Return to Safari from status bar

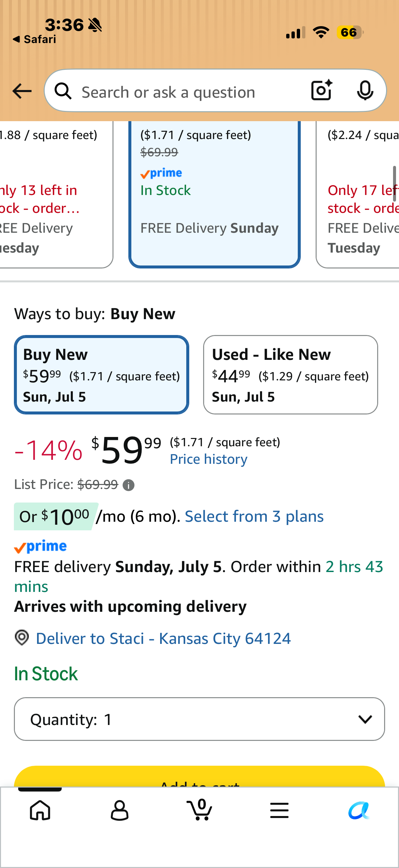click(x=34, y=39)
